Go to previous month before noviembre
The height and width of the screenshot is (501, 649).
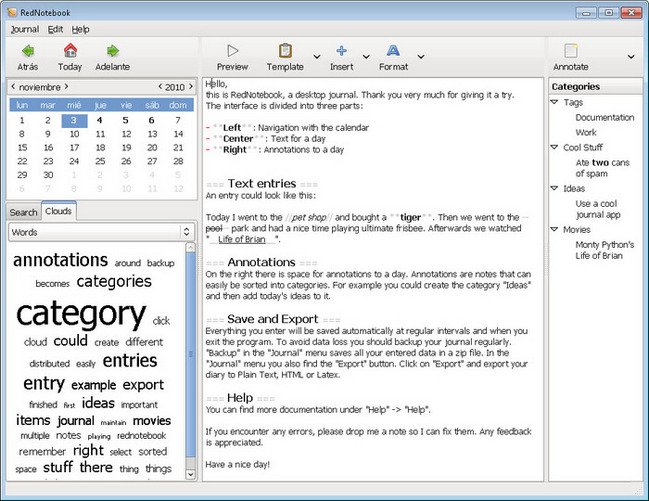(x=13, y=87)
